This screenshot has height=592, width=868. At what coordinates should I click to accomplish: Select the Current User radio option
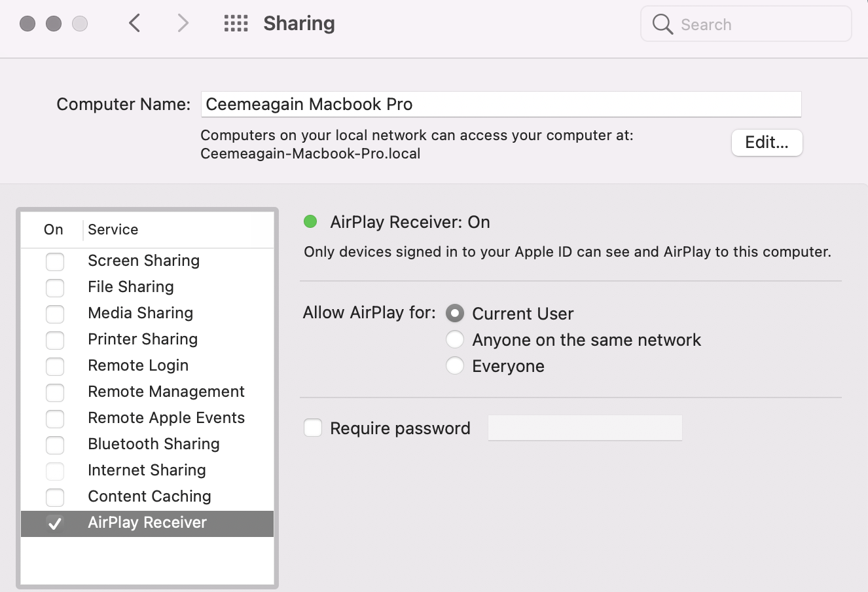455,314
